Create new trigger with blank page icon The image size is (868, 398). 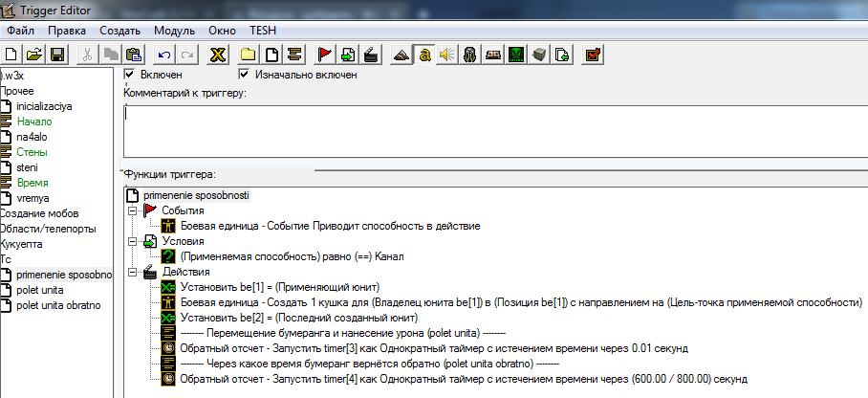coord(271,55)
